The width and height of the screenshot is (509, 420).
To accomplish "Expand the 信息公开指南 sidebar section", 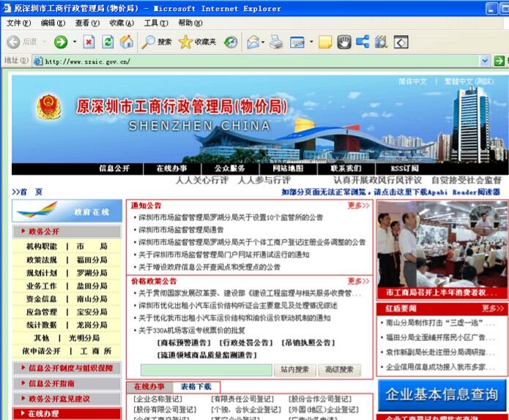I will pos(67,383).
